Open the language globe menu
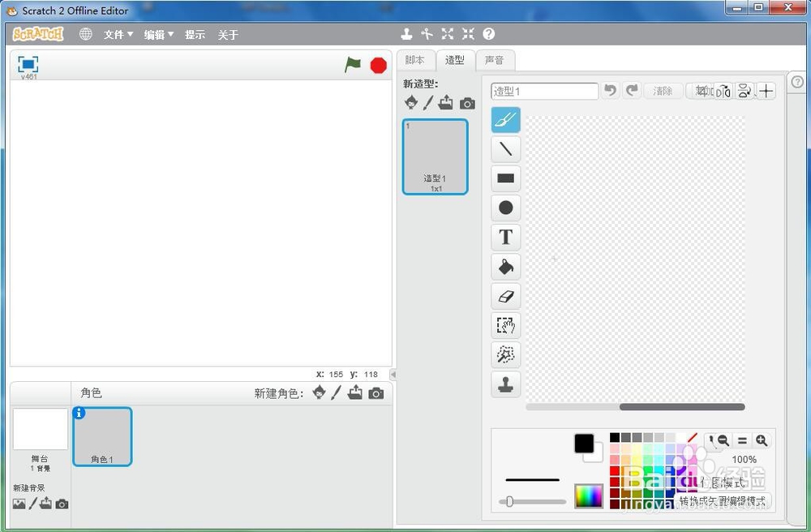This screenshot has width=811, height=532. pos(85,34)
